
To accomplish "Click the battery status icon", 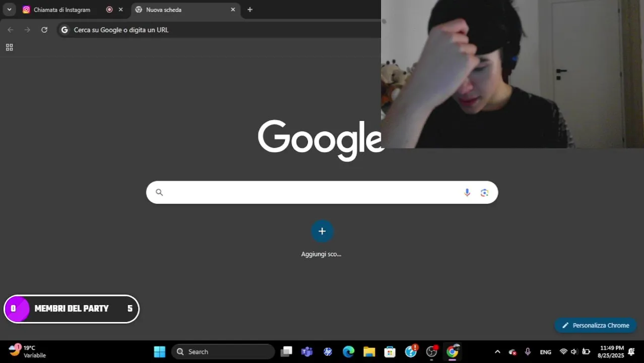I will pyautogui.click(x=586, y=351).
